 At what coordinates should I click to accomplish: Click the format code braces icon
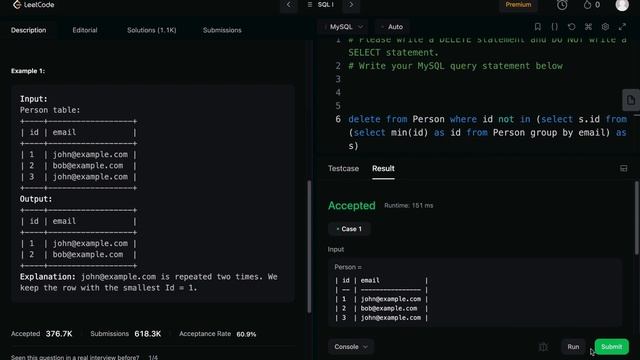[x=554, y=27]
